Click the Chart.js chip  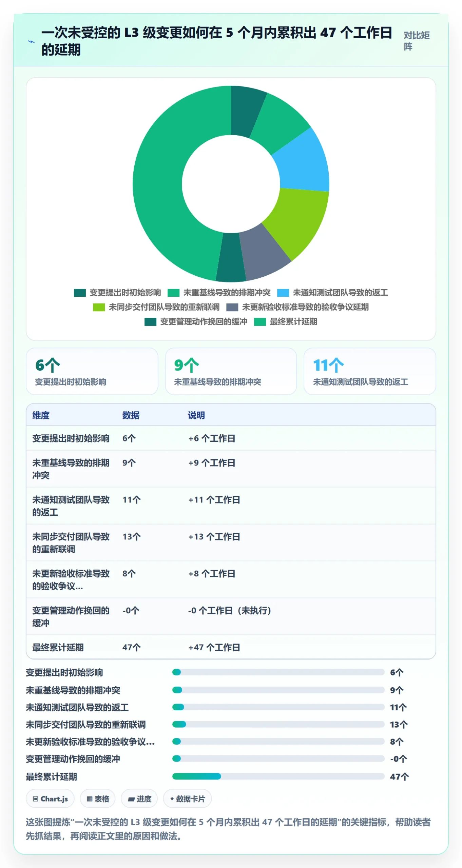point(50,799)
